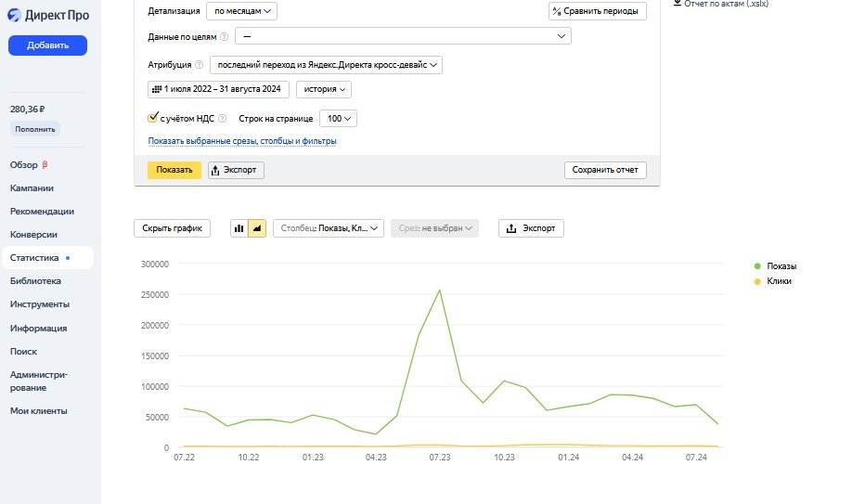Open Кампании in the sidebar
This screenshot has width=865, height=504.
click(32, 188)
